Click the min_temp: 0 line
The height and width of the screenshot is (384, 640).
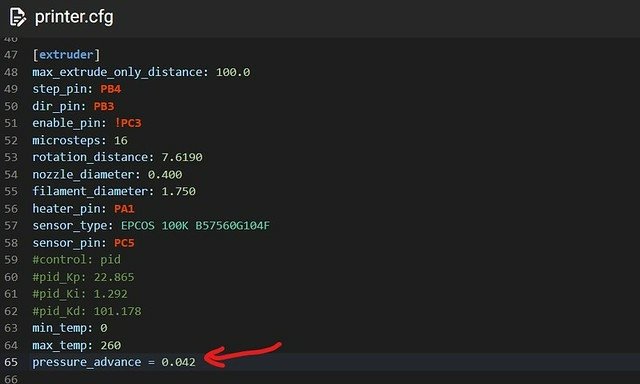tap(70, 328)
